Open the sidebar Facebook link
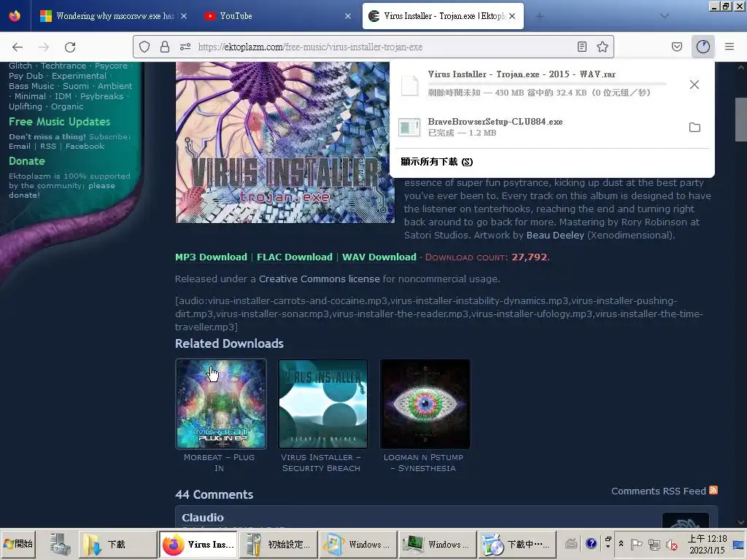 (85, 146)
